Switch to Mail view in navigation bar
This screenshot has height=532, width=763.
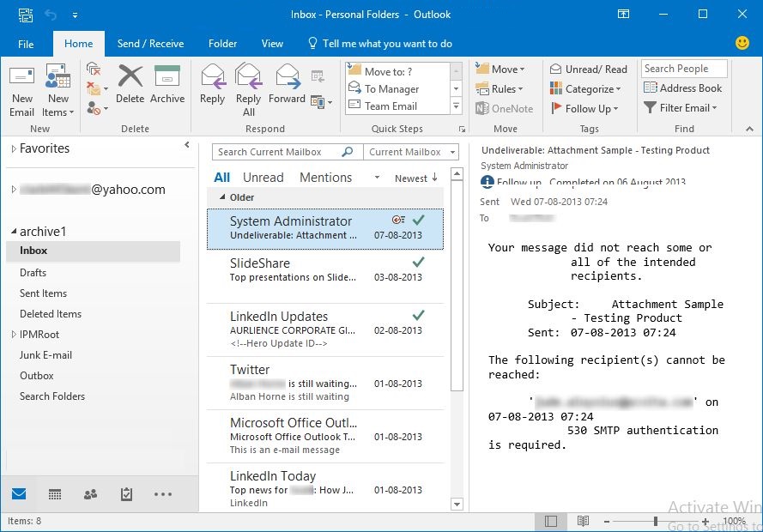(x=19, y=494)
